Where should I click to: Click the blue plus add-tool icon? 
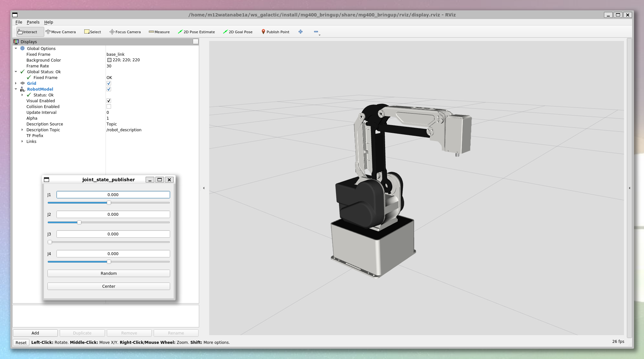pyautogui.click(x=301, y=32)
